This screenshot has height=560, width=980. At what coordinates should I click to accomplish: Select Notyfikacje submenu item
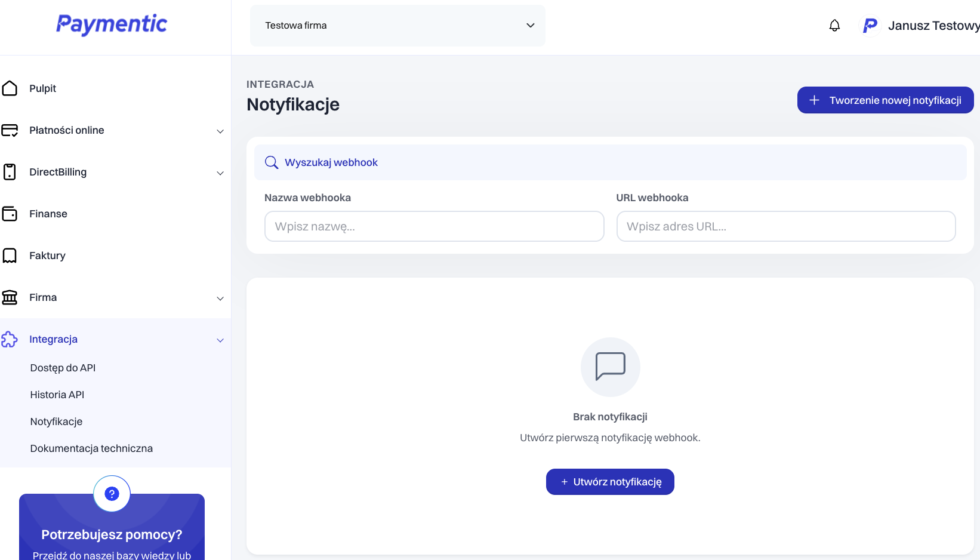[56, 421]
